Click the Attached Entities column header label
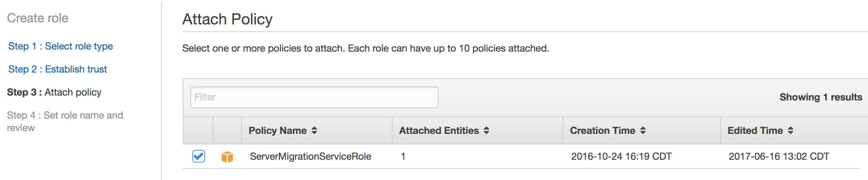 tap(439, 130)
